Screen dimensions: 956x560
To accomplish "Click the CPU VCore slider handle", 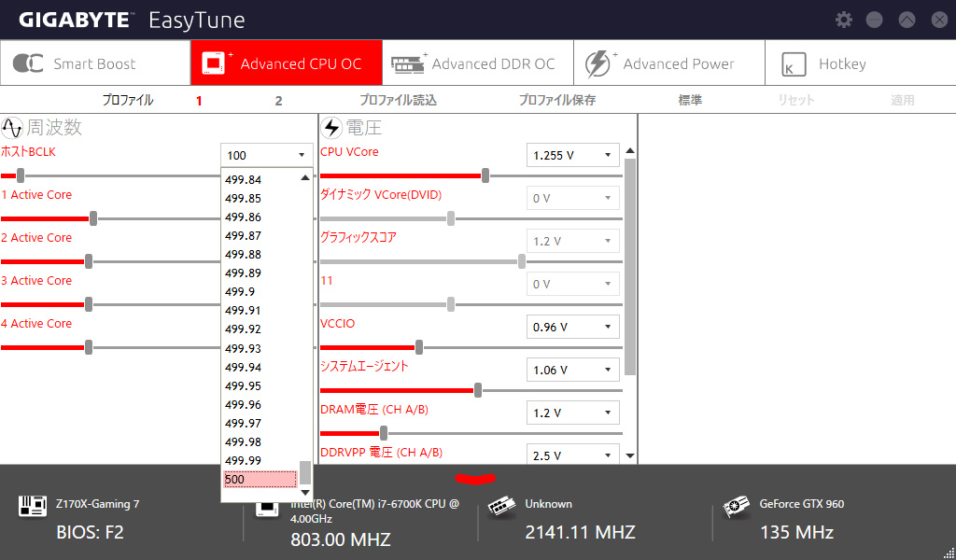I will coord(485,176).
